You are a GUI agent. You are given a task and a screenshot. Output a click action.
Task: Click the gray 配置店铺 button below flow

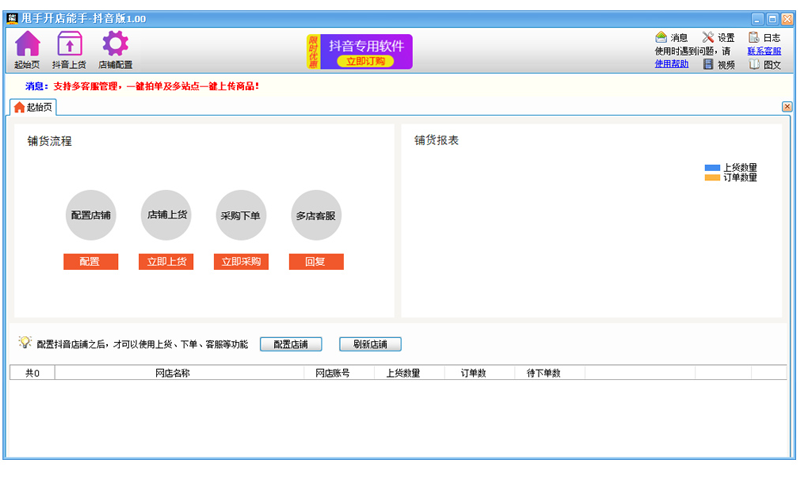coord(291,344)
